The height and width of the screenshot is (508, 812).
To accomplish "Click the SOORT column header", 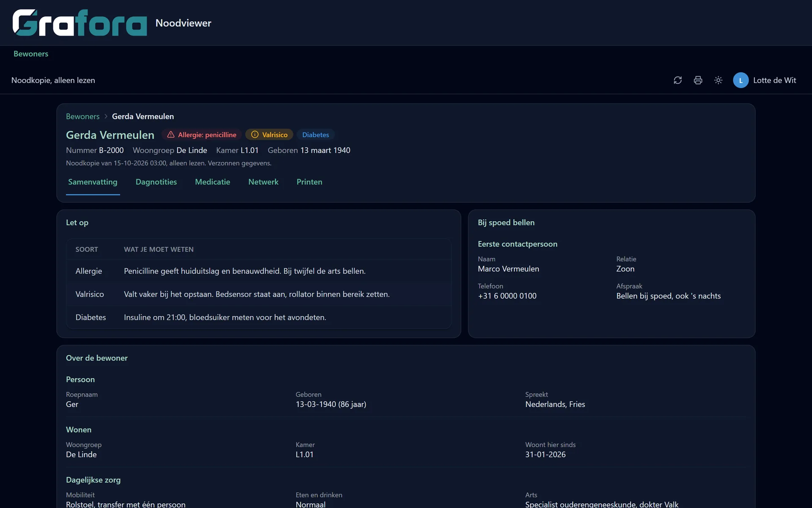I will pos(87,249).
